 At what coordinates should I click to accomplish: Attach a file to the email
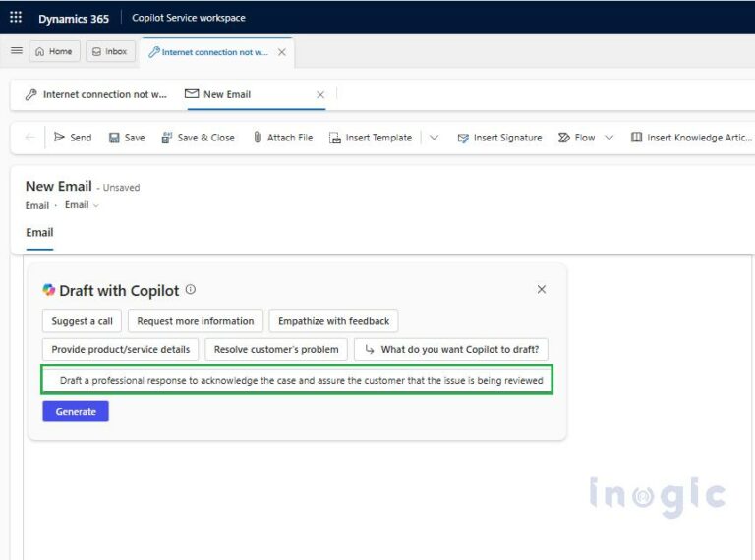click(283, 138)
